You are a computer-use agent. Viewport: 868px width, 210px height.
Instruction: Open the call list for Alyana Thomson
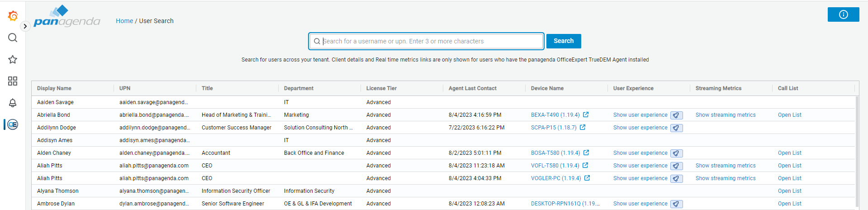pyautogui.click(x=789, y=191)
